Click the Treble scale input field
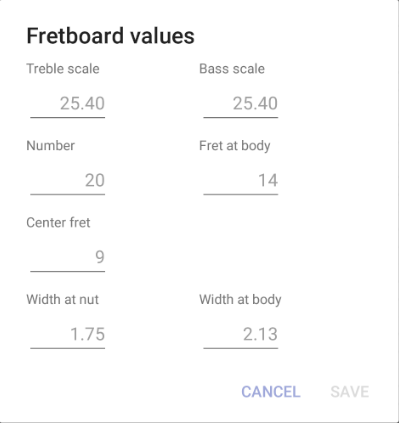This screenshot has width=399, height=423. tap(68, 103)
